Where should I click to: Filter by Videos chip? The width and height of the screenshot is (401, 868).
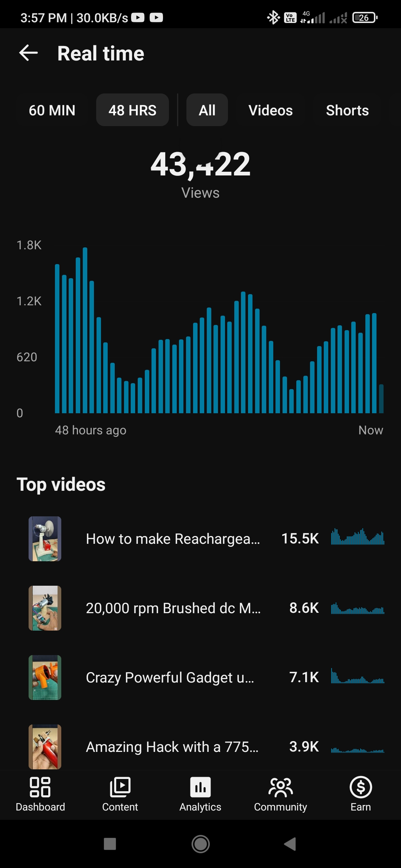pos(271,110)
